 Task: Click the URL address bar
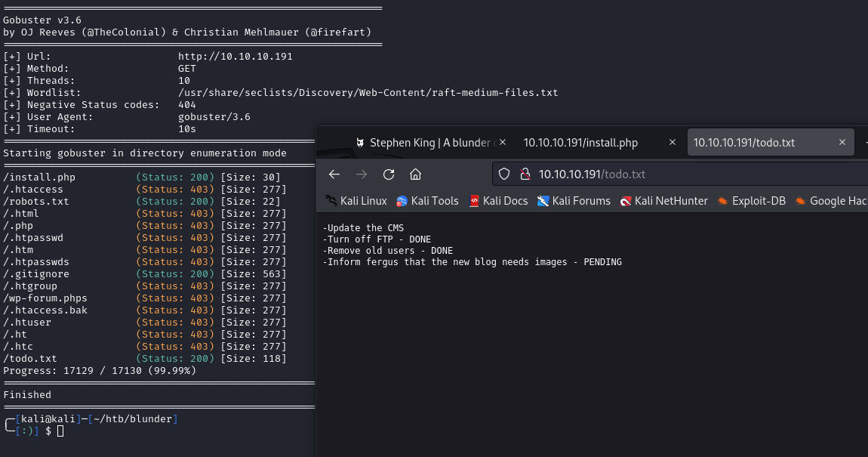(679, 174)
